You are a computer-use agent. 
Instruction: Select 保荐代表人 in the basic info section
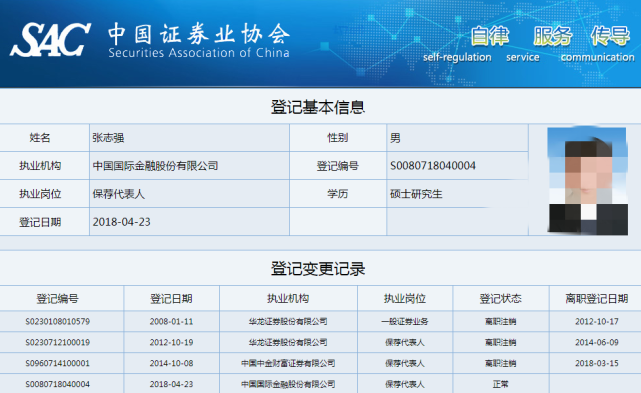(x=119, y=194)
